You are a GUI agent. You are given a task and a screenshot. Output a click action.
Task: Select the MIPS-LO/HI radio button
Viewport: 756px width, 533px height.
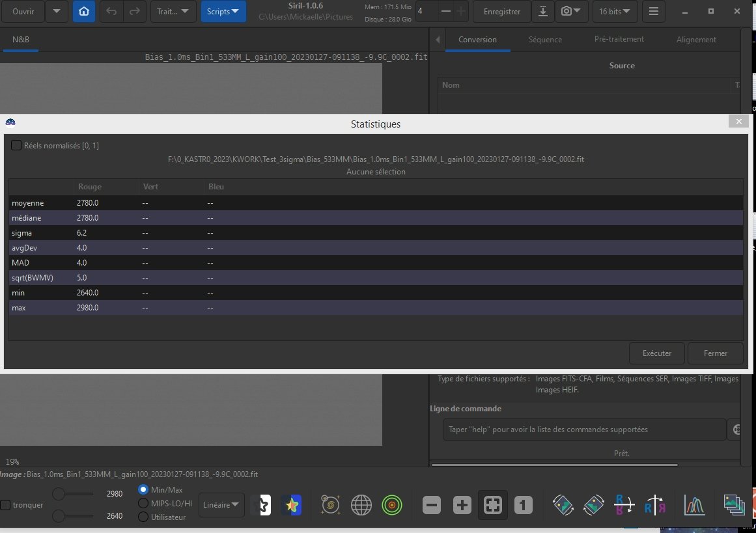[143, 503]
